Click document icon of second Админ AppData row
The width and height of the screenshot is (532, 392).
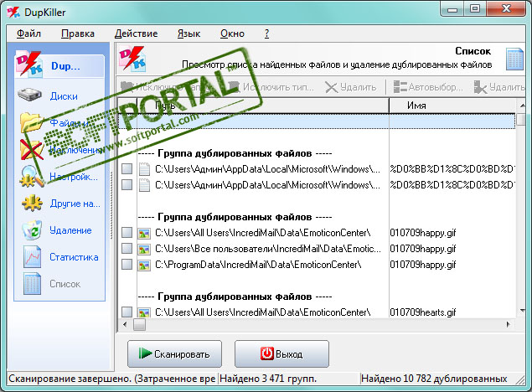click(144, 185)
